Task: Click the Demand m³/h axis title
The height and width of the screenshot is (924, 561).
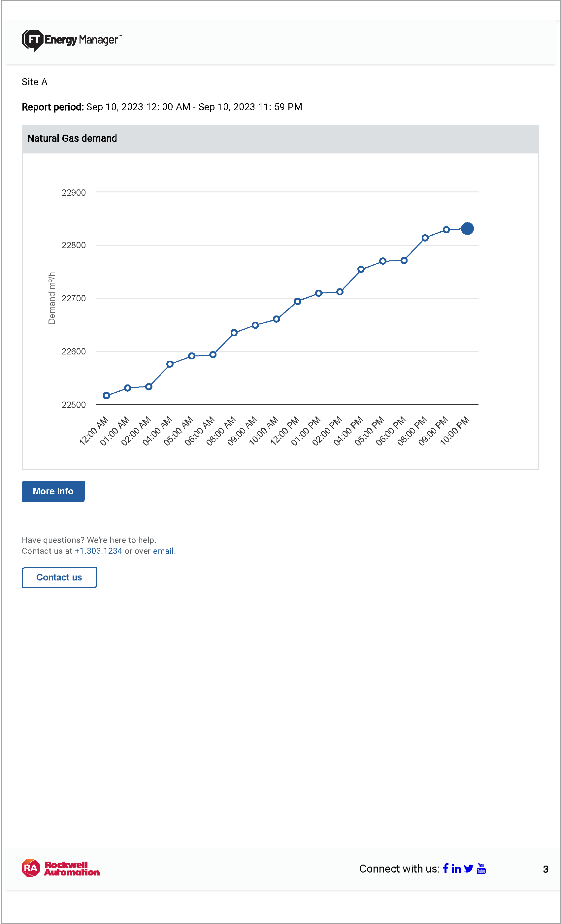Action: (52, 298)
